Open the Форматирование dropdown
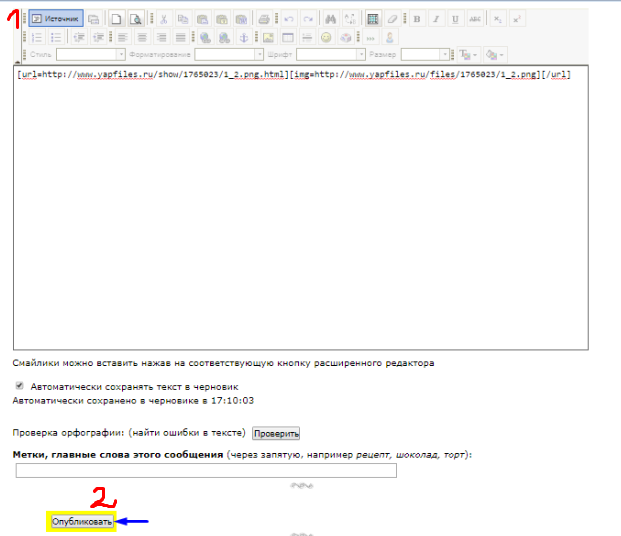Screen dimensions: 621x536 pyautogui.click(x=230, y=55)
